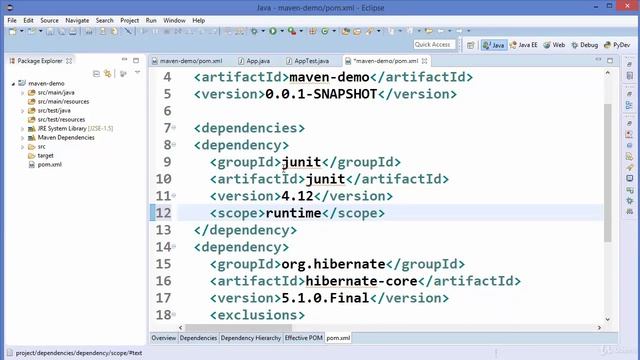Select the AppTest.java editor tab
640x360 pixels.
307,61
